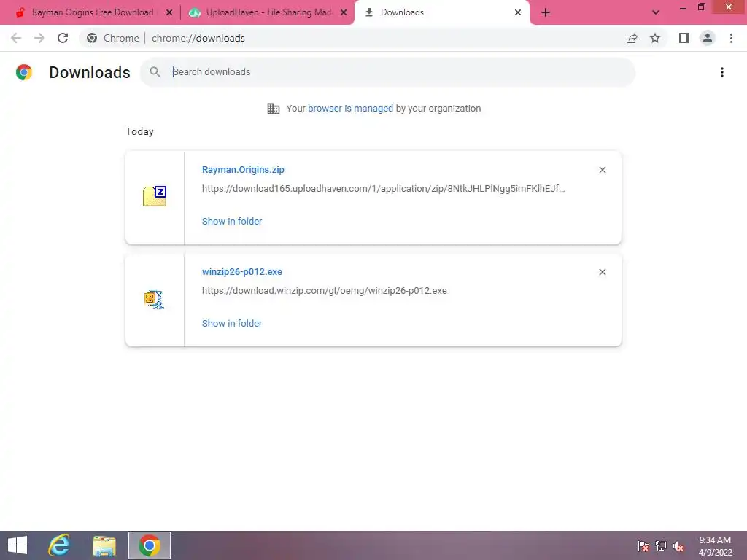Click the 'Today' date heading
Image resolution: width=747 pixels, height=560 pixels.
coord(139,131)
